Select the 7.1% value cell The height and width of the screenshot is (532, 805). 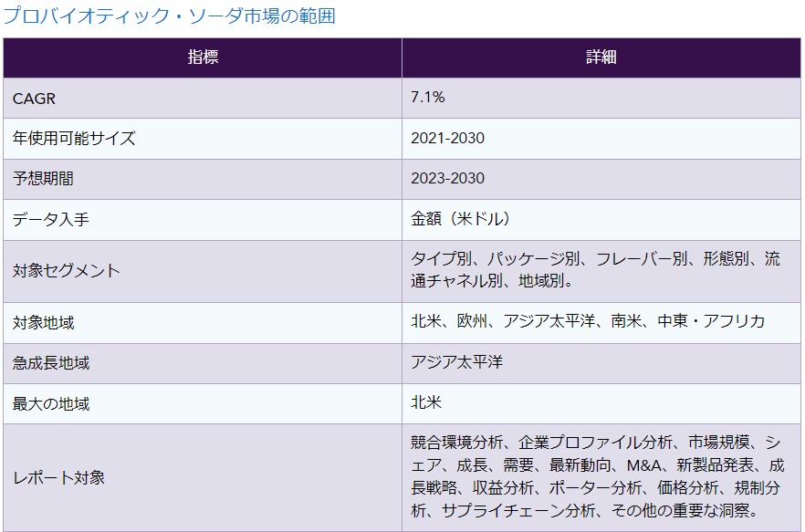click(x=601, y=98)
